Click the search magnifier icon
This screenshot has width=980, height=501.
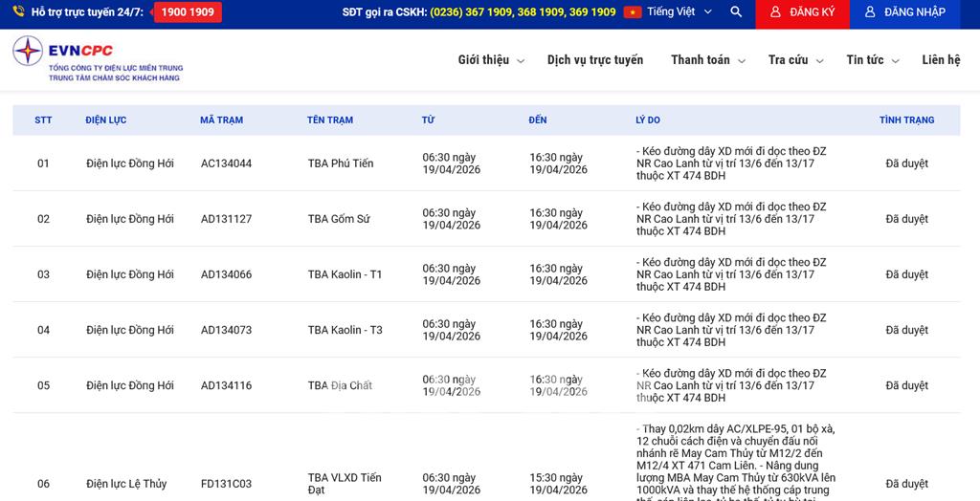point(735,12)
